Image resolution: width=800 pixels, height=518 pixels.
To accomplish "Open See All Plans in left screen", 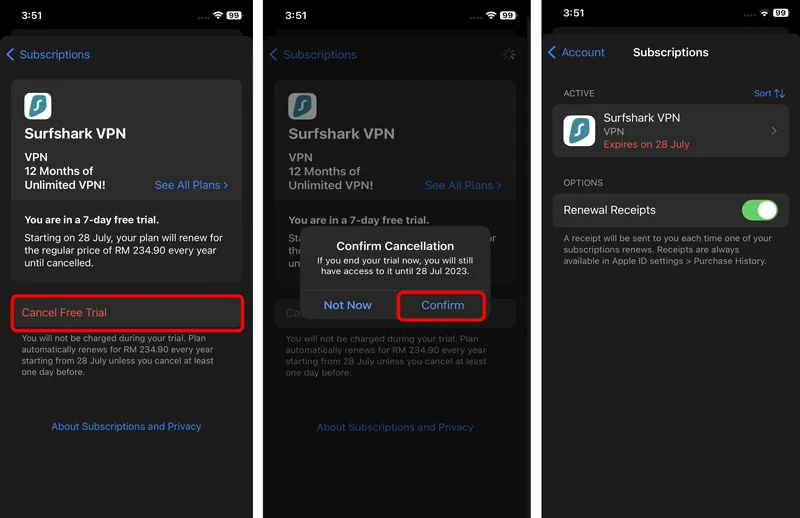I will (x=191, y=185).
